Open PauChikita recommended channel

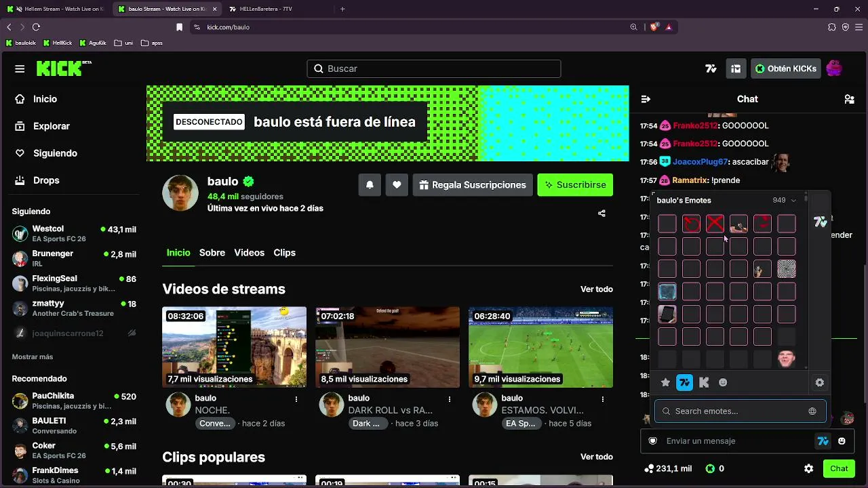(74, 401)
